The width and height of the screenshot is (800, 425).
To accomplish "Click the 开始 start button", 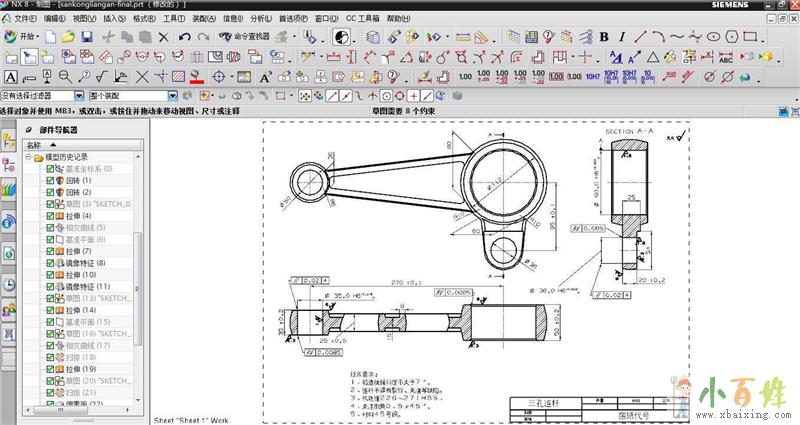I will click(x=24, y=37).
